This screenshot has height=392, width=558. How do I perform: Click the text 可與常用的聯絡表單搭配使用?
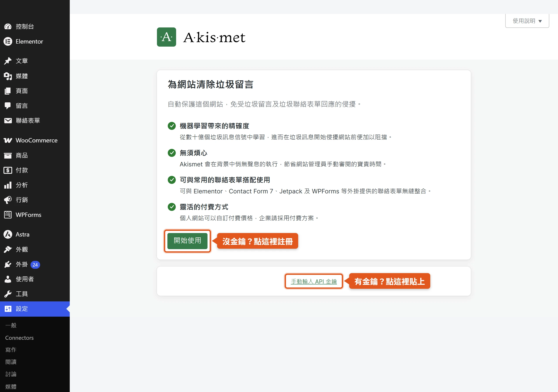(225, 180)
